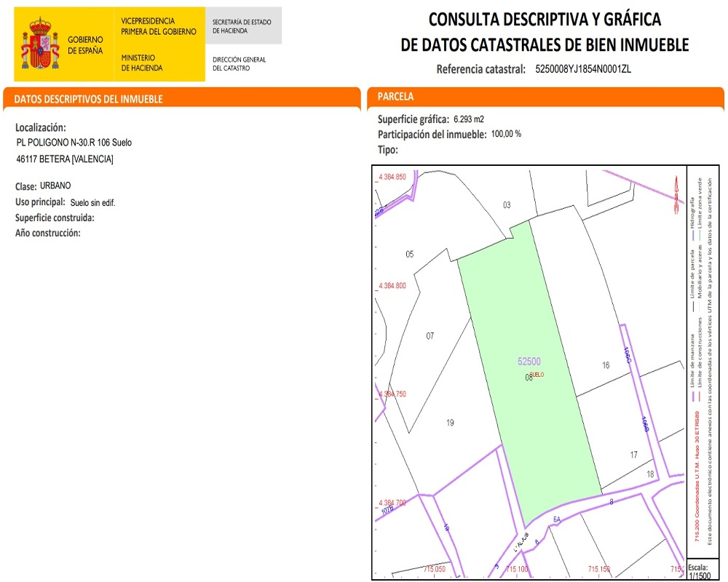Click the 4.384.800 coordinate label
Viewport: 728px width, 582px height.
(392, 286)
